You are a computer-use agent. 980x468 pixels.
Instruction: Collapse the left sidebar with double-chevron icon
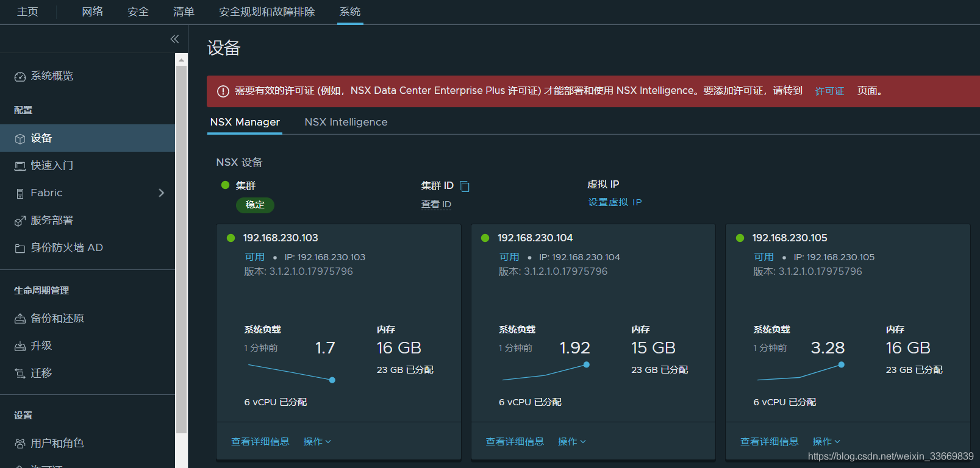click(x=174, y=39)
